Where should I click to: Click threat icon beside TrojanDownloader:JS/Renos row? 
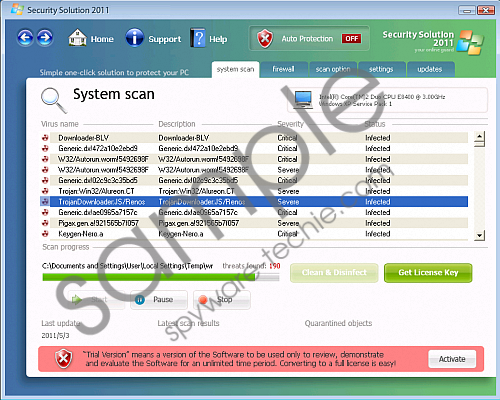pyautogui.click(x=45, y=201)
